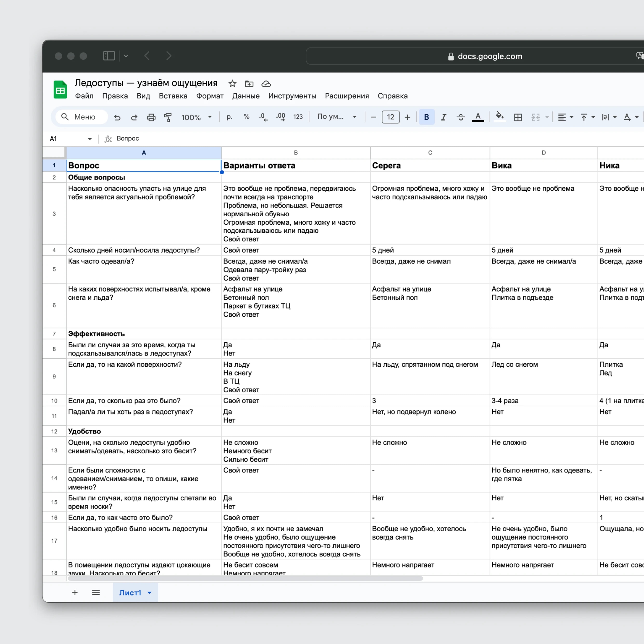Check cloud save status icon
The height and width of the screenshot is (644, 644).
click(x=266, y=84)
